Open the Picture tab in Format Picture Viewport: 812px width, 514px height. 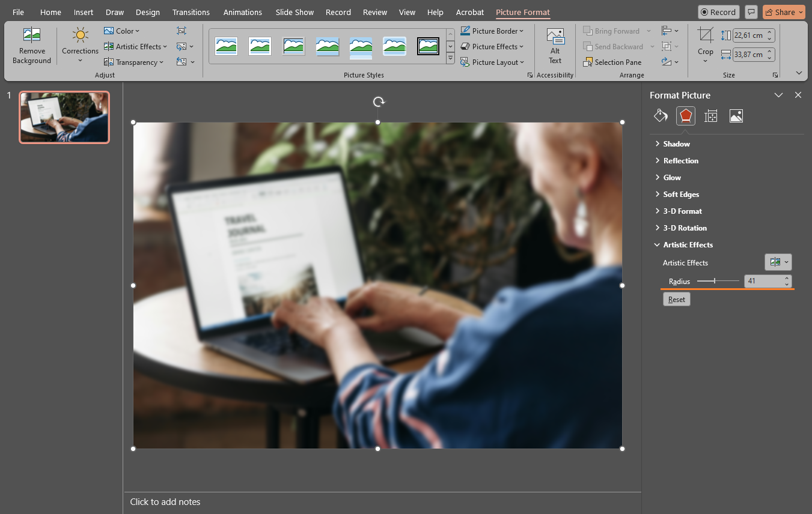pyautogui.click(x=736, y=116)
